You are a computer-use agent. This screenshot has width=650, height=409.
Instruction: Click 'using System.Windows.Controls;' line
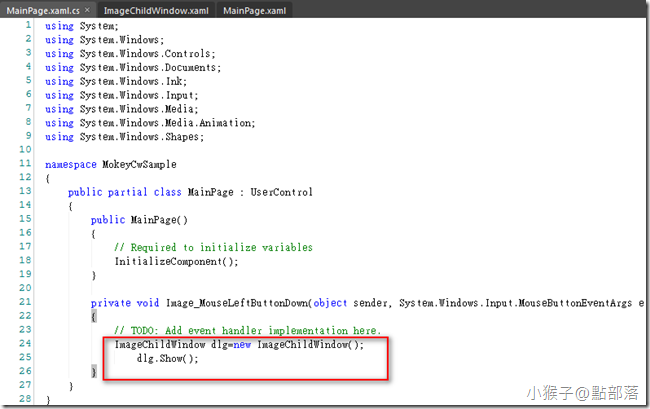(x=130, y=54)
